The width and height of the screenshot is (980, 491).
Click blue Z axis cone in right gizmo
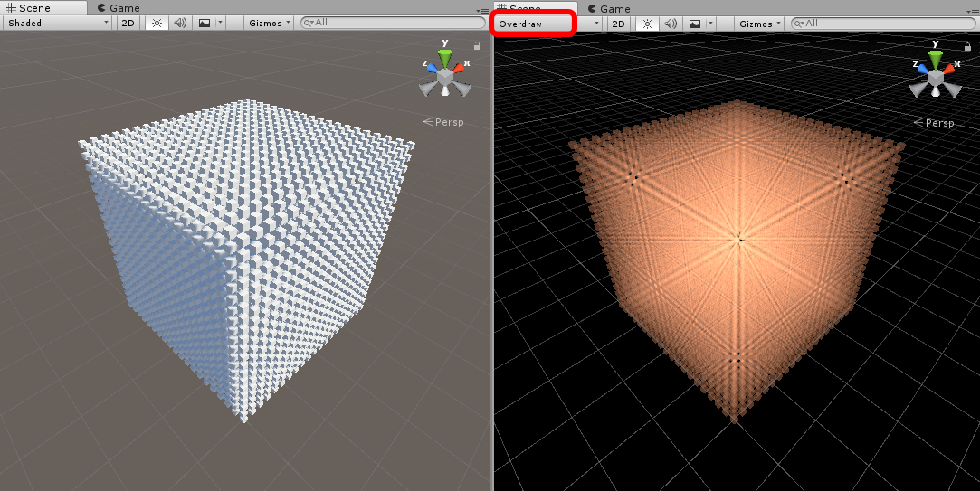pyautogui.click(x=923, y=68)
